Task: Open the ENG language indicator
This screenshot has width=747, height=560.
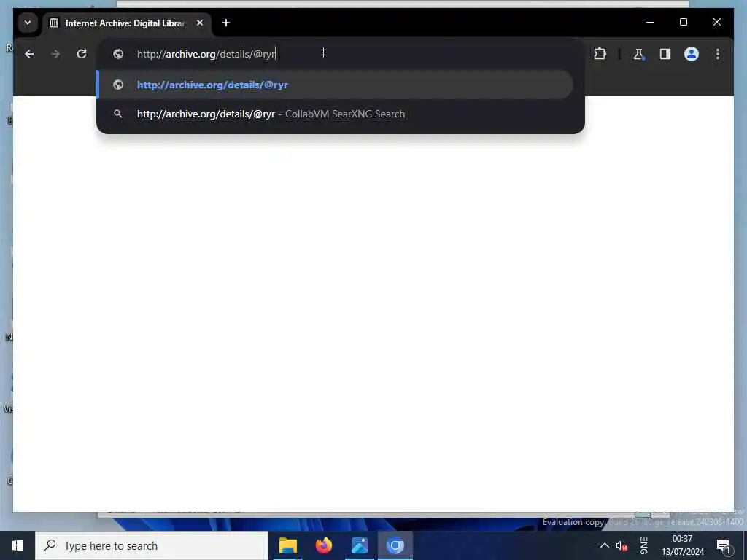Action: point(643,545)
